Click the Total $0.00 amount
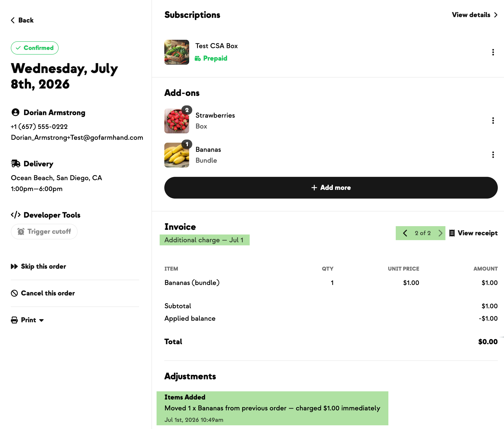Image resolution: width=504 pixels, height=429 pixels. tap(488, 342)
